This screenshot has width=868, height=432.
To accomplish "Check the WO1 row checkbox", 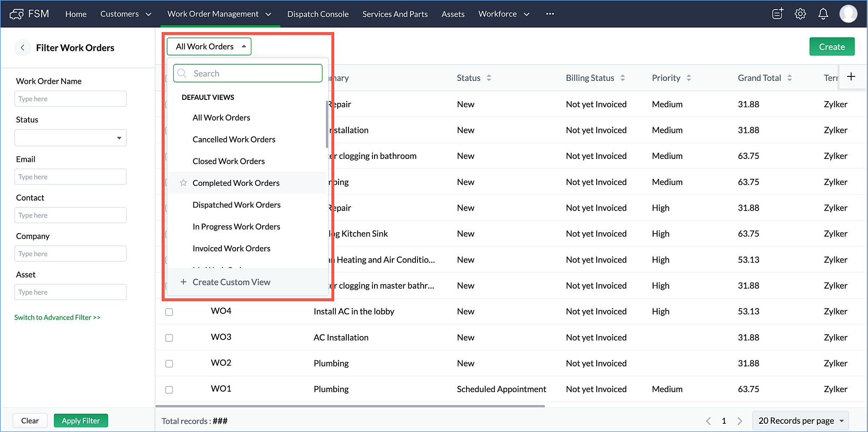I will pyautogui.click(x=169, y=389).
